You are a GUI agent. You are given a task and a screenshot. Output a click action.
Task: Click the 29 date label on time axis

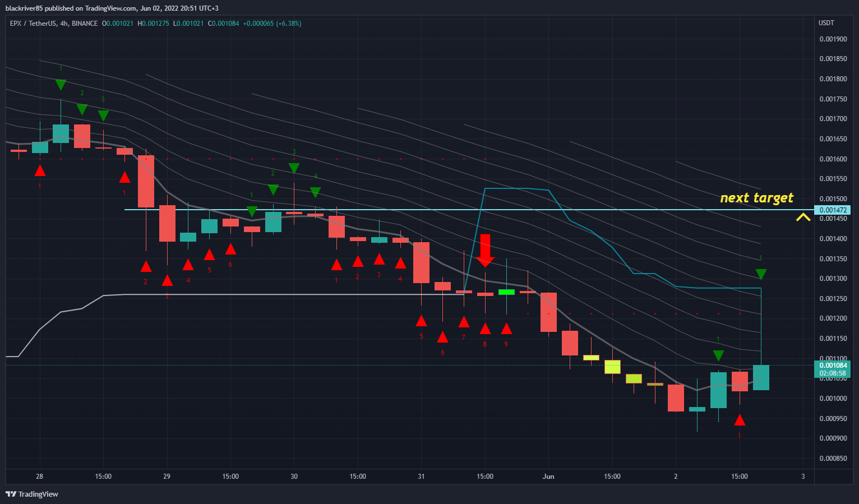[167, 477]
